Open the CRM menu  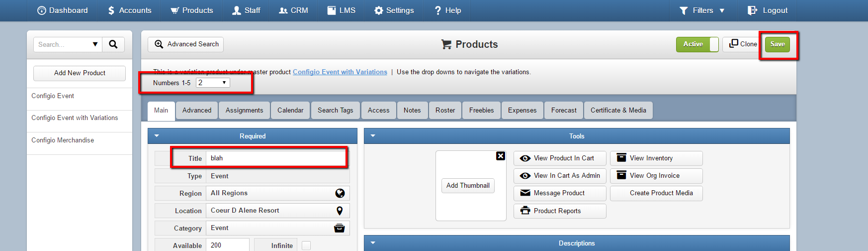pyautogui.click(x=293, y=10)
